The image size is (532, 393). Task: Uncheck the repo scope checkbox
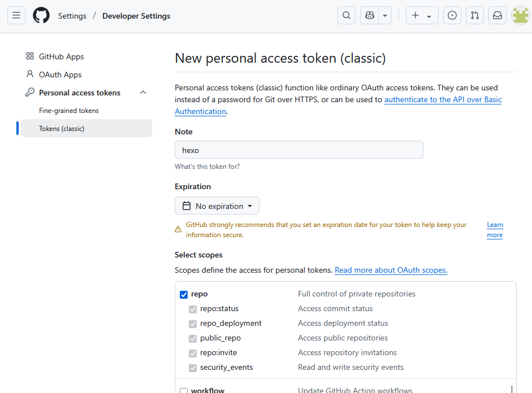click(184, 294)
